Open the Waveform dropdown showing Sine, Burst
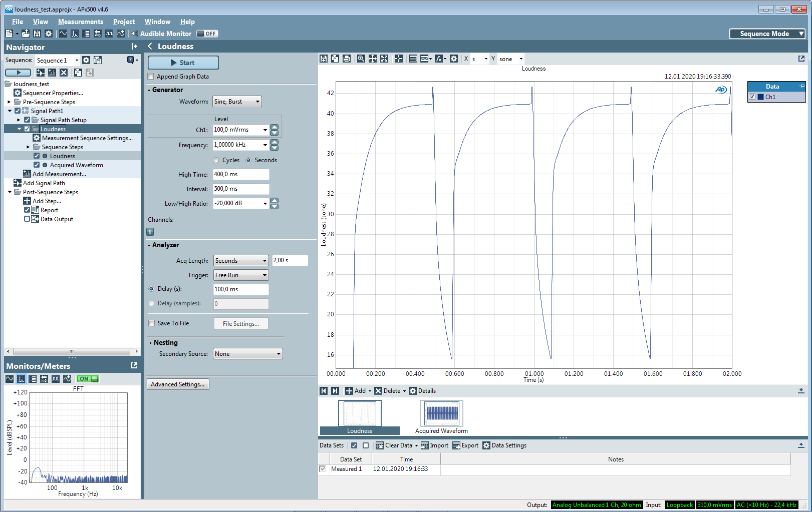Image resolution: width=812 pixels, height=512 pixels. pyautogui.click(x=236, y=101)
